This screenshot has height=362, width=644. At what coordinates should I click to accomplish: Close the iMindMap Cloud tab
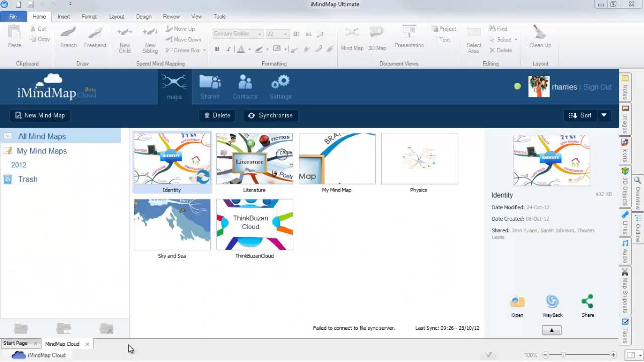[87, 344]
